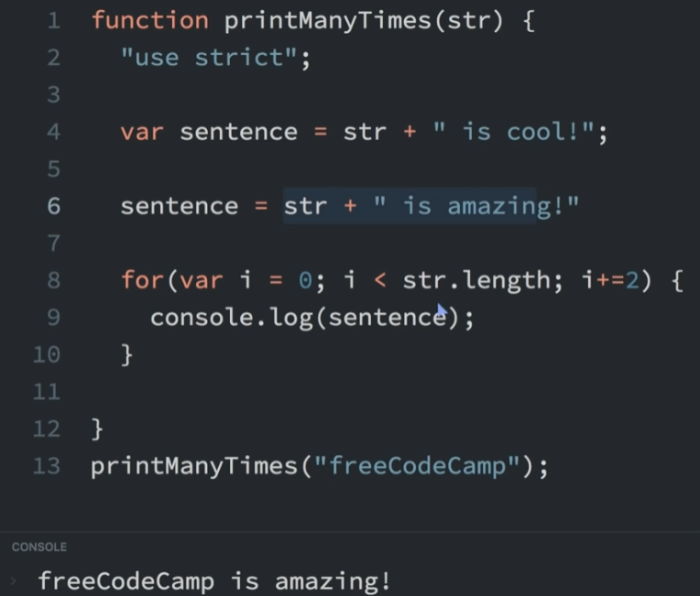The width and height of the screenshot is (700, 596).
Task: Click the function name printManyTimes on line 1
Action: (327, 21)
